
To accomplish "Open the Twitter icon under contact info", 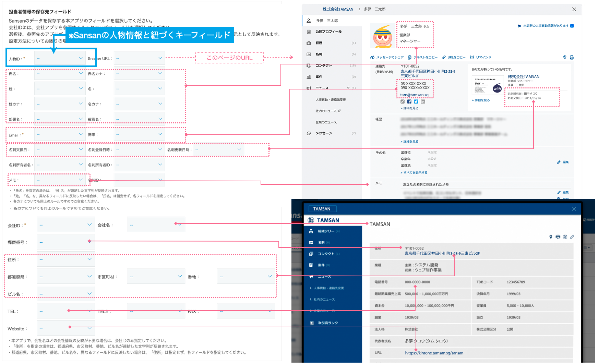I will tap(416, 102).
